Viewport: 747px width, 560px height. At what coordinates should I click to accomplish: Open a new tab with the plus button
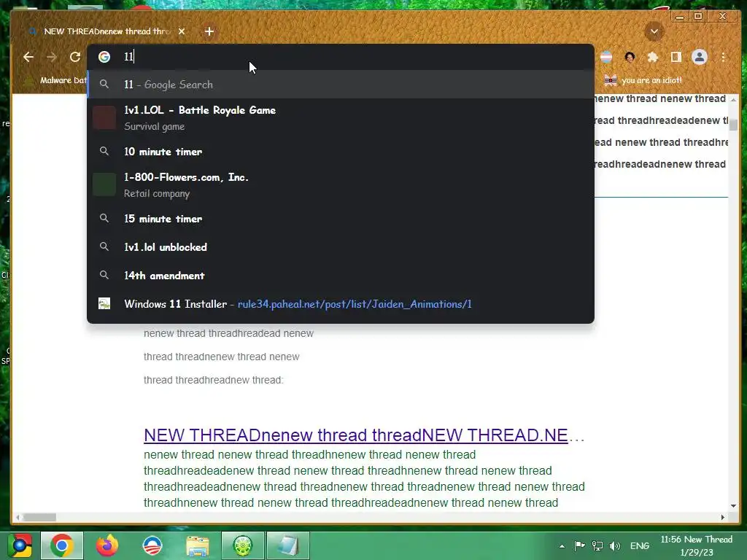point(209,31)
